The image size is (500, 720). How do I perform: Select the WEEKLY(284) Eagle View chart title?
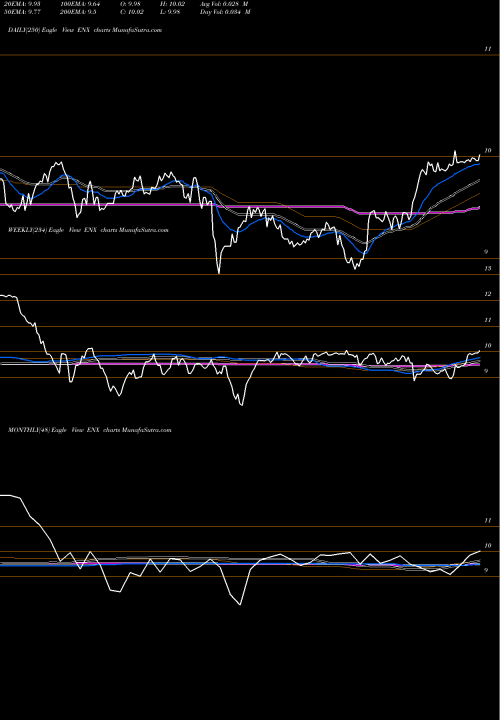tap(88, 230)
